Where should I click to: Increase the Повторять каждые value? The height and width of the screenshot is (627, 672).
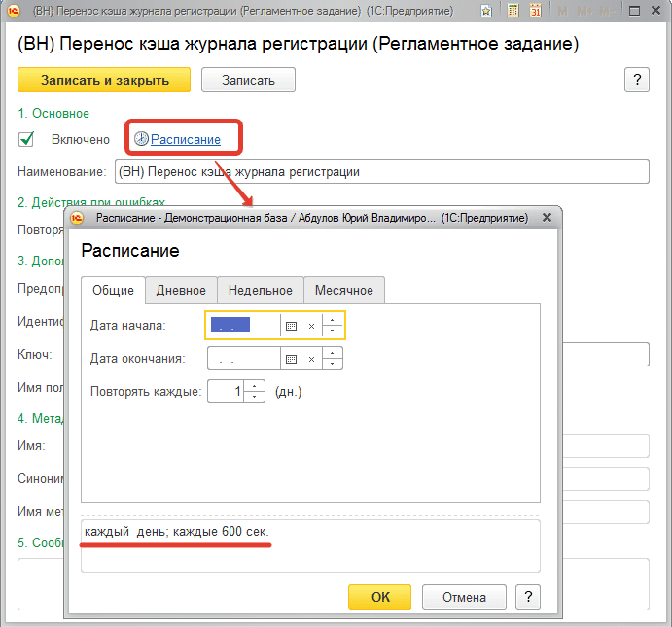point(254,386)
